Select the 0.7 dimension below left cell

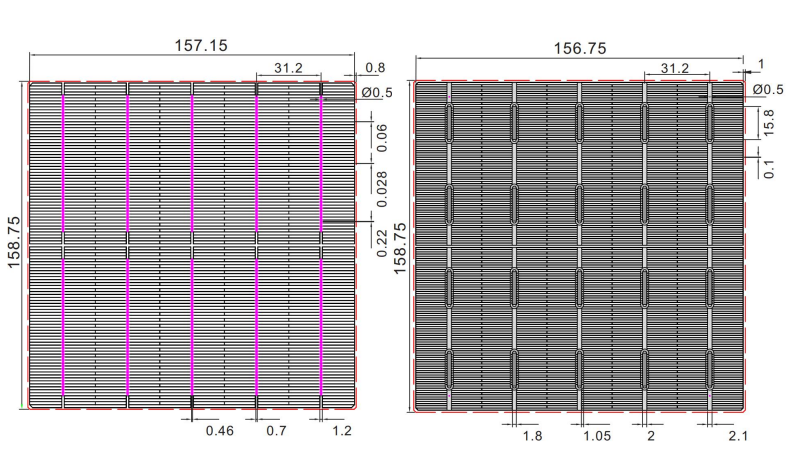(x=277, y=430)
